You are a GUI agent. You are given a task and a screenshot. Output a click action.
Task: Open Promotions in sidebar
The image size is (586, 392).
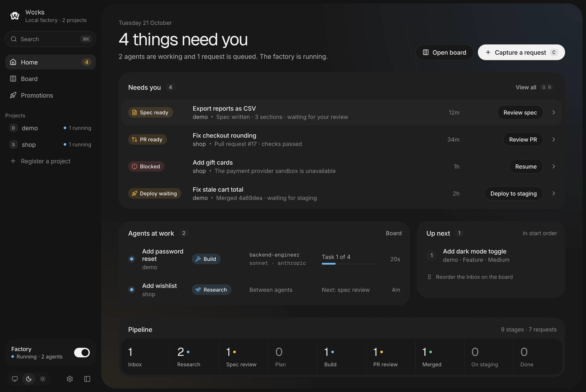click(x=51, y=95)
